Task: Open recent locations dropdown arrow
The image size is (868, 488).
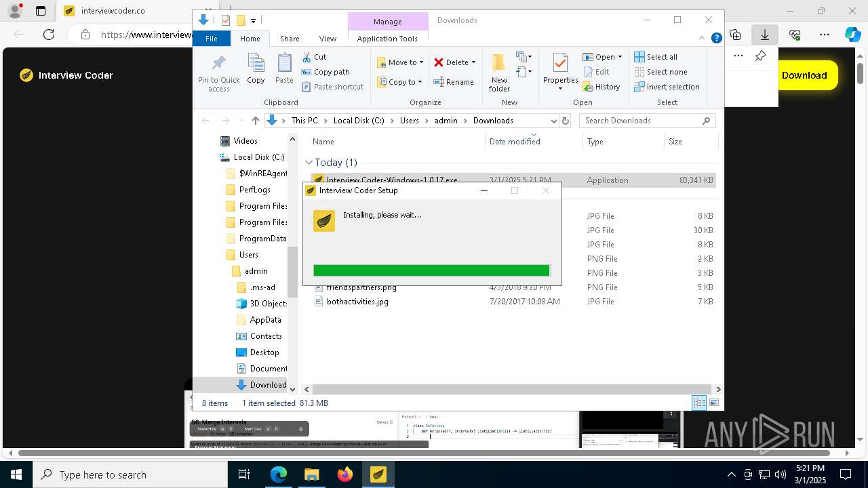Action: 241,121
